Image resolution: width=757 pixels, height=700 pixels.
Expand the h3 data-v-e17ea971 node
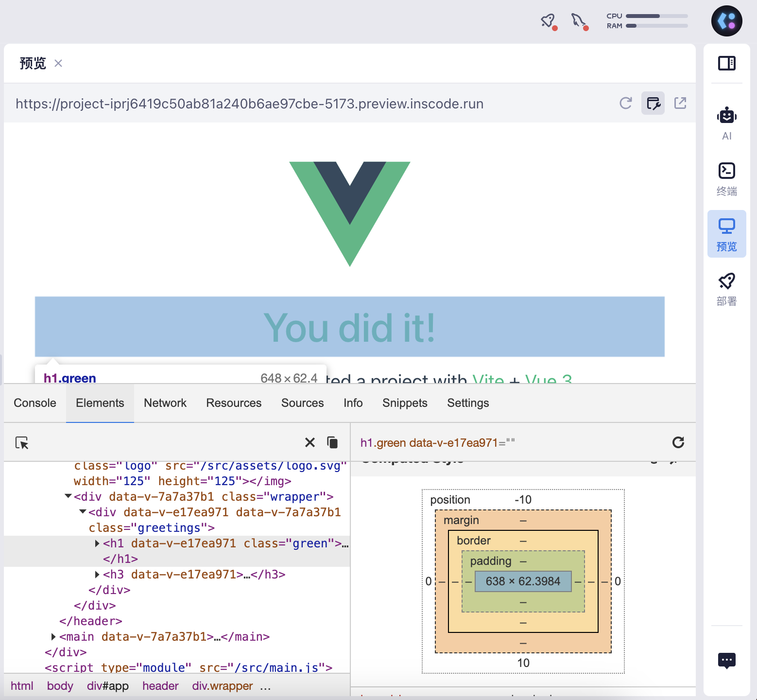[97, 575]
